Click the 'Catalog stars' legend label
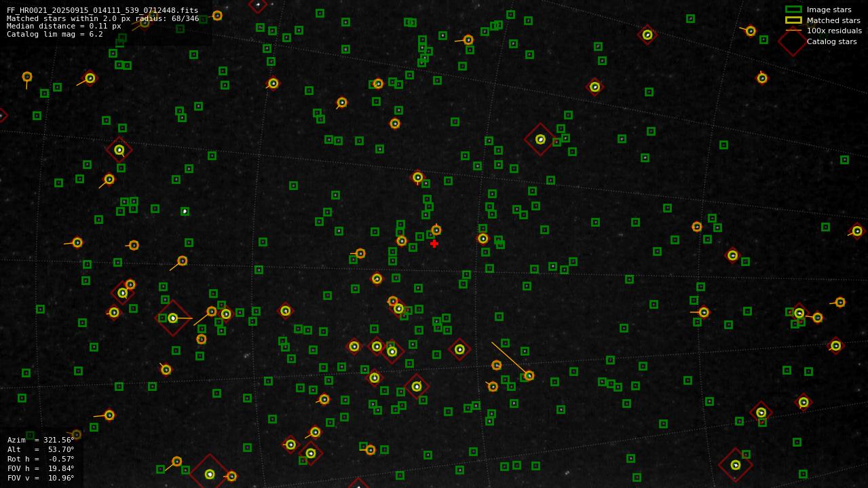Viewport: 868px width, 488px height. pyautogui.click(x=831, y=41)
